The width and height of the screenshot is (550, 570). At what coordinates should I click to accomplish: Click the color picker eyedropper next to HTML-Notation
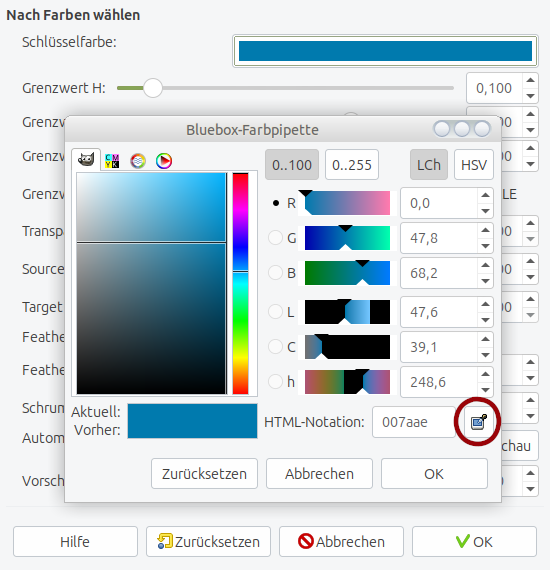click(x=478, y=422)
